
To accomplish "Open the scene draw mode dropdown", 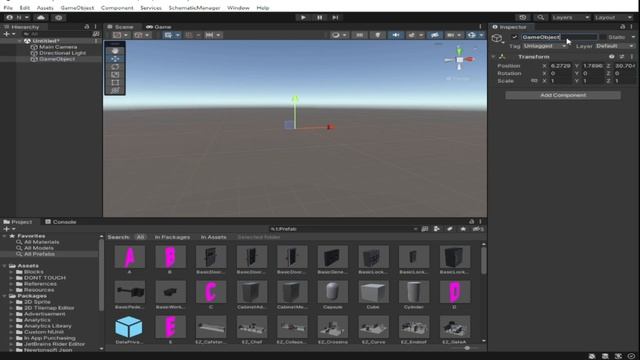I will (x=339, y=35).
